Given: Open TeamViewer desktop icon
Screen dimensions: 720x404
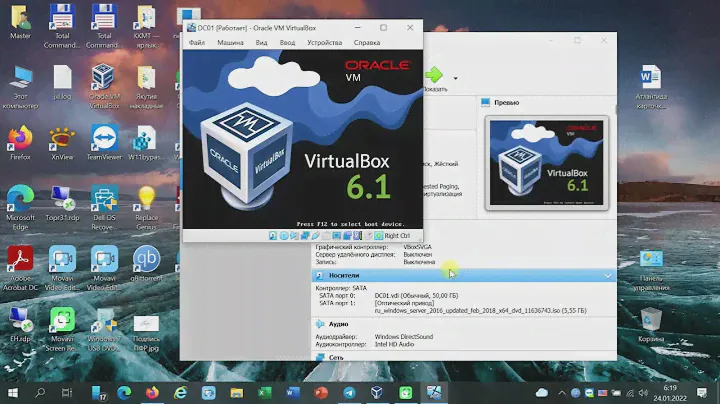Looking at the screenshot, I should (x=104, y=142).
